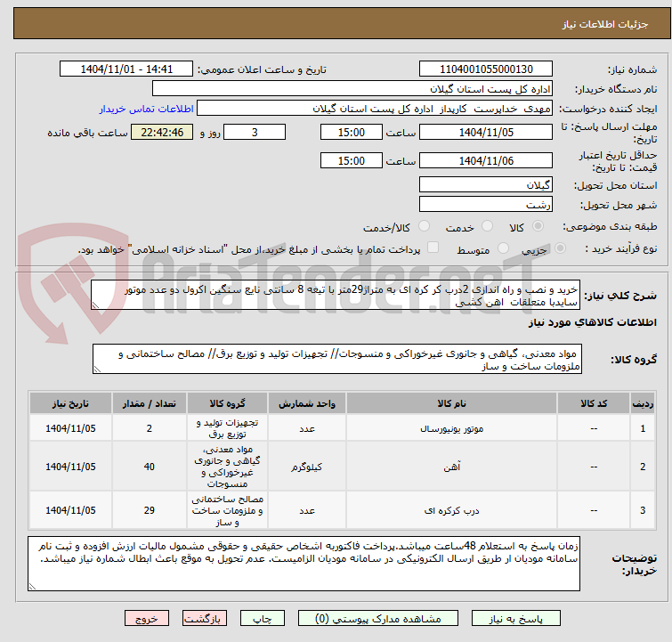This screenshot has width=672, height=642.
Task: Select the کالا/خدمت radio button
Action: (x=424, y=225)
